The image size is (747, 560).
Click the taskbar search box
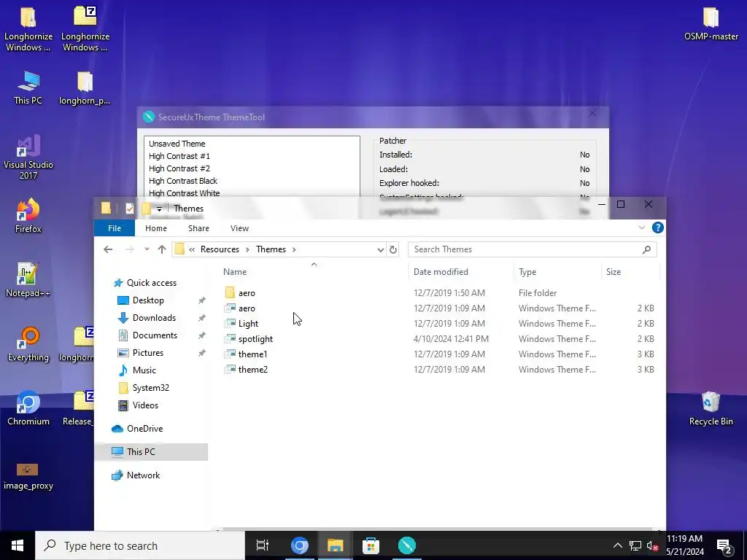pyautogui.click(x=140, y=545)
